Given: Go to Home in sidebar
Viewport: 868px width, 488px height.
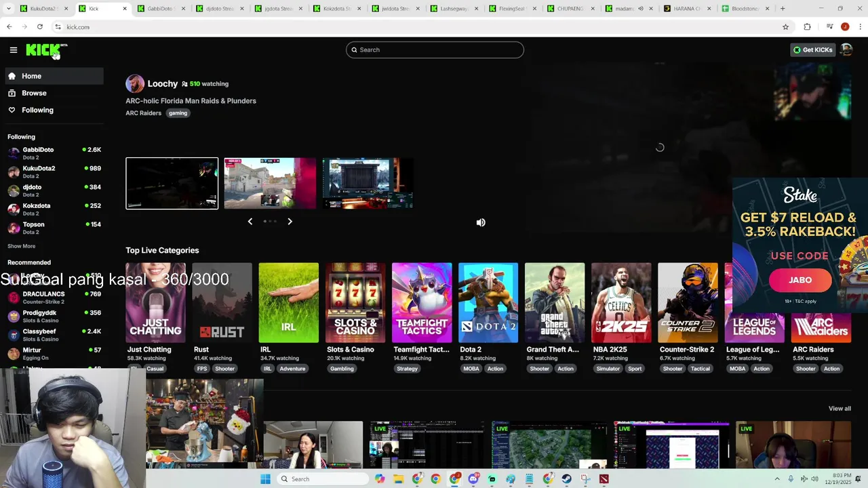Looking at the screenshot, I should [54, 76].
